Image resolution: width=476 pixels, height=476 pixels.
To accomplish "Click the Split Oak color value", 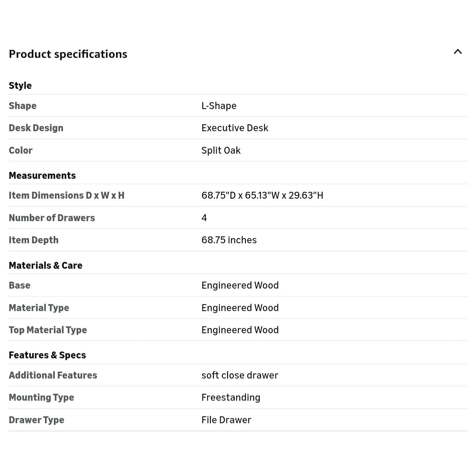I will [221, 150].
